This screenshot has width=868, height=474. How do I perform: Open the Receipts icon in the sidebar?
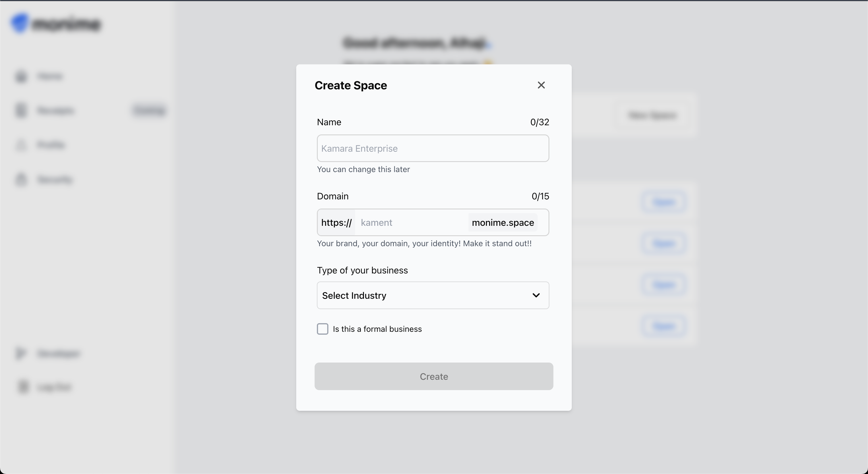21,111
